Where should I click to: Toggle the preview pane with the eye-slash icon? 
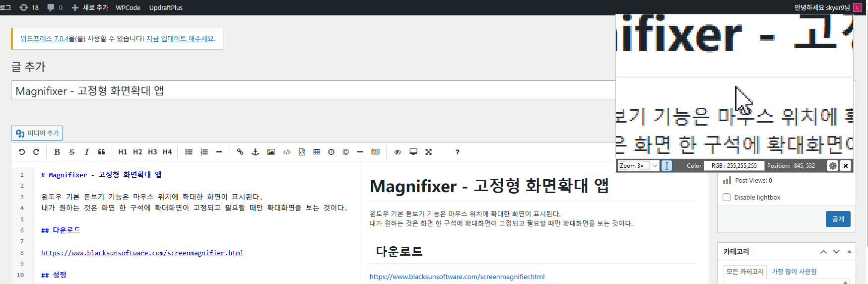[x=398, y=152]
